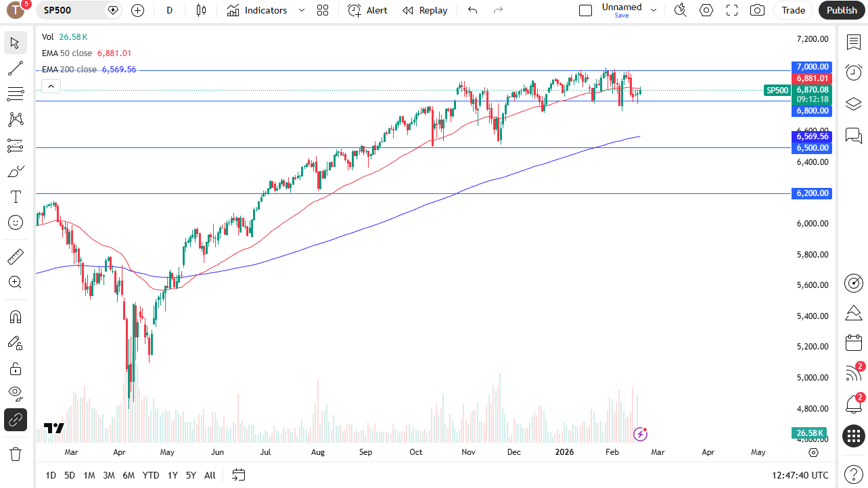This screenshot has height=488, width=868.
Task: Open the alerts clock panel
Action: pyautogui.click(x=854, y=72)
